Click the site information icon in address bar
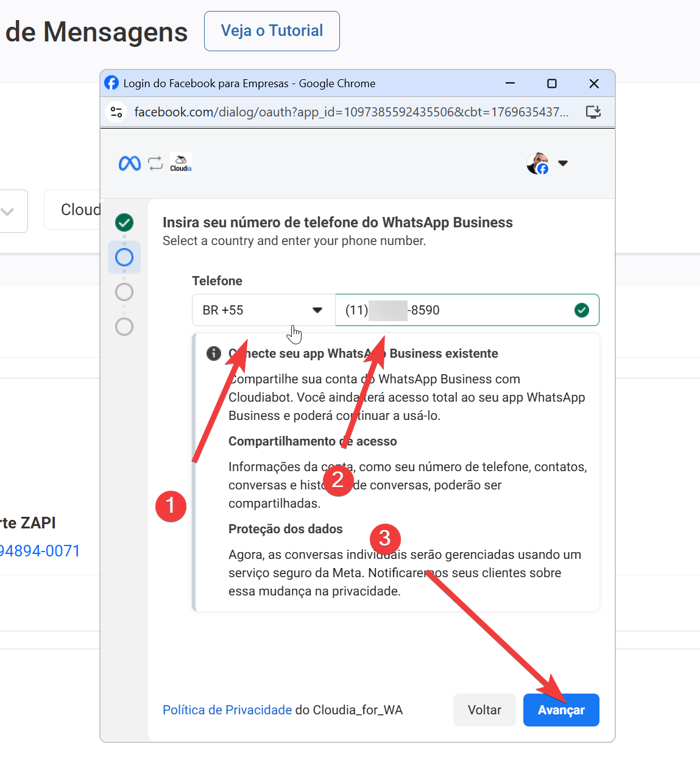This screenshot has height=760, width=700. point(116,112)
